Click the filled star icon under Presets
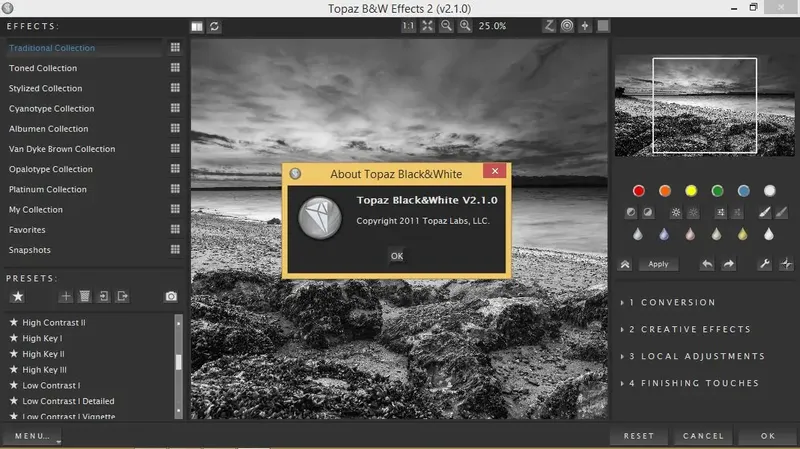 point(18,296)
